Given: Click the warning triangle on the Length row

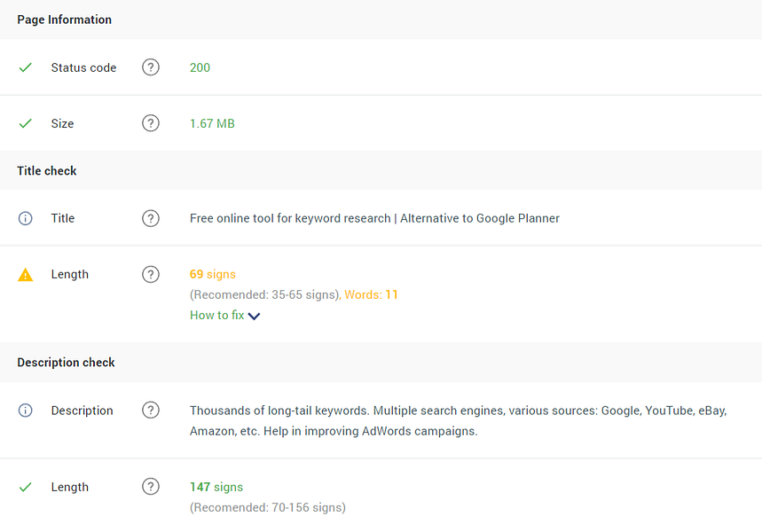Looking at the screenshot, I should coord(25,274).
